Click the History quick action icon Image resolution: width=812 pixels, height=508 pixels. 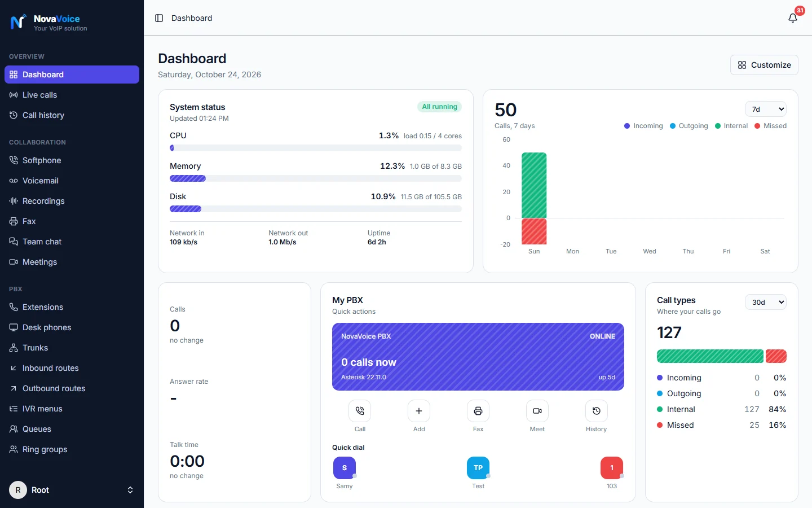click(x=597, y=411)
